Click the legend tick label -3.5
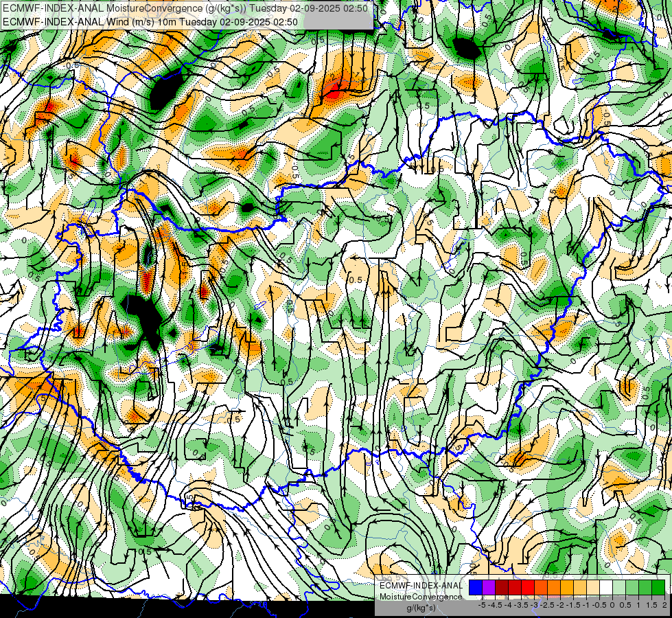 click(521, 605)
